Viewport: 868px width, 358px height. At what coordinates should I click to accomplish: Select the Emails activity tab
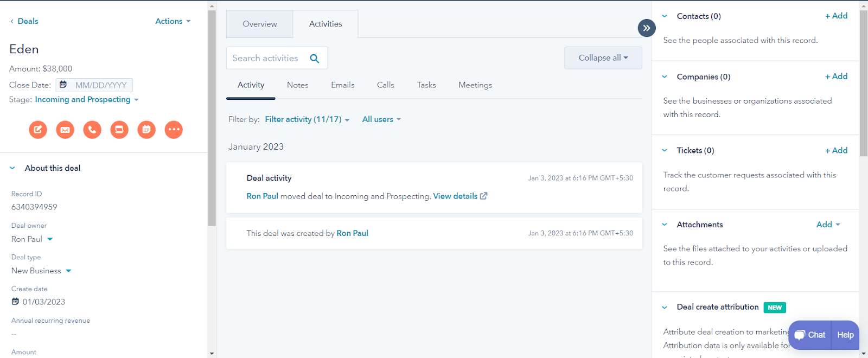click(x=342, y=85)
